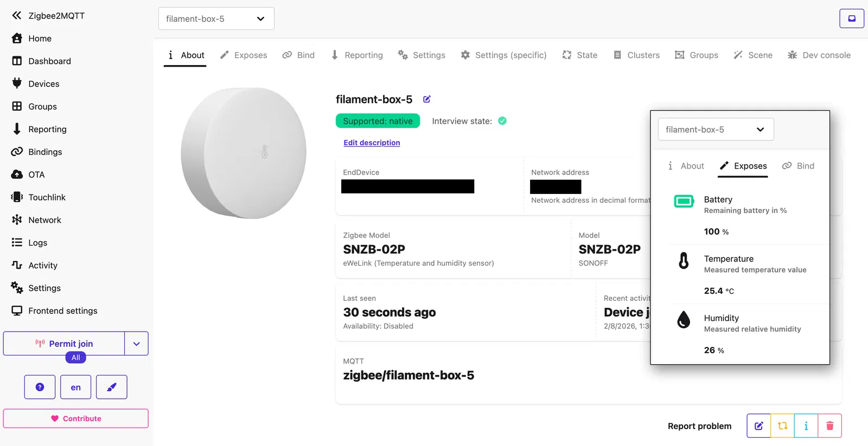Click the question mark help icon
The height and width of the screenshot is (446, 868).
[40, 387]
